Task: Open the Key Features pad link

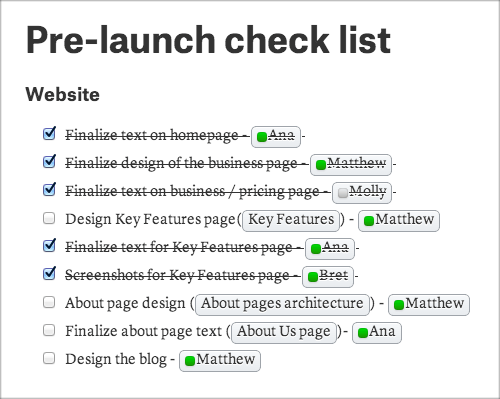Action: point(291,220)
